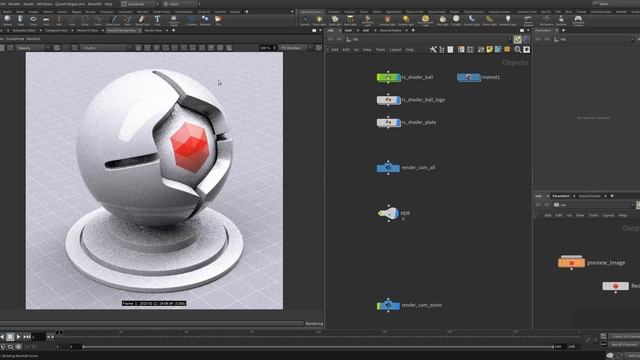This screenshot has width=640, height=360.
Task: Toggle display flag on render_cam_all node
Action: pos(398,168)
